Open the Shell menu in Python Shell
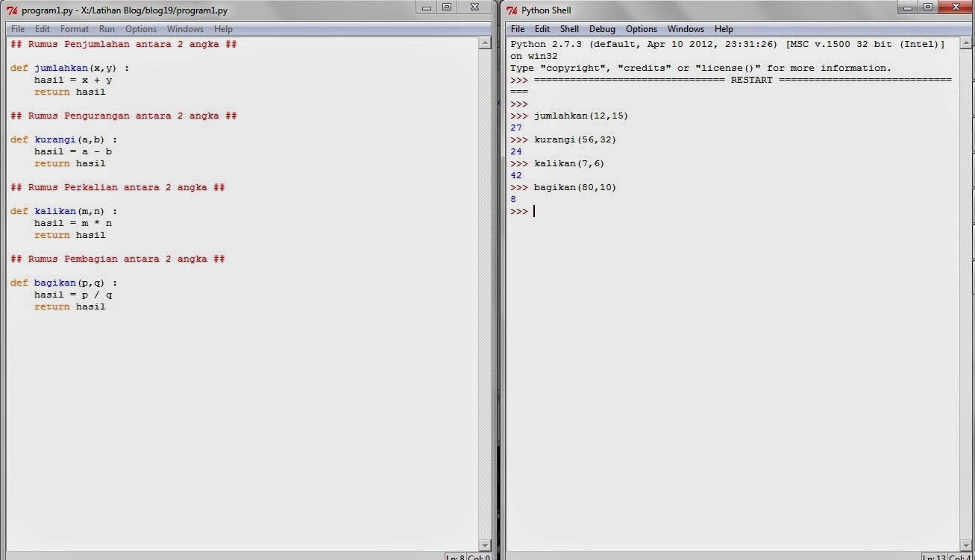The width and height of the screenshot is (975, 560). (569, 28)
